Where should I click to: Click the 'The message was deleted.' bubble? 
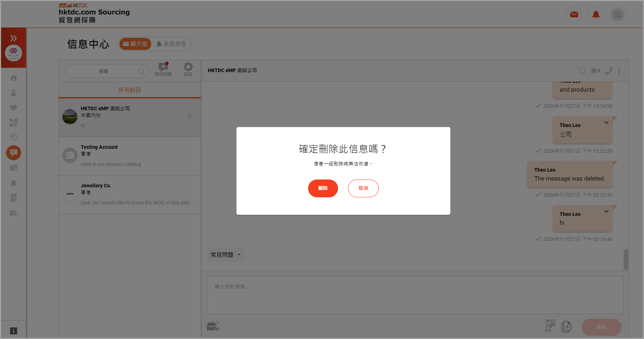[x=569, y=174]
